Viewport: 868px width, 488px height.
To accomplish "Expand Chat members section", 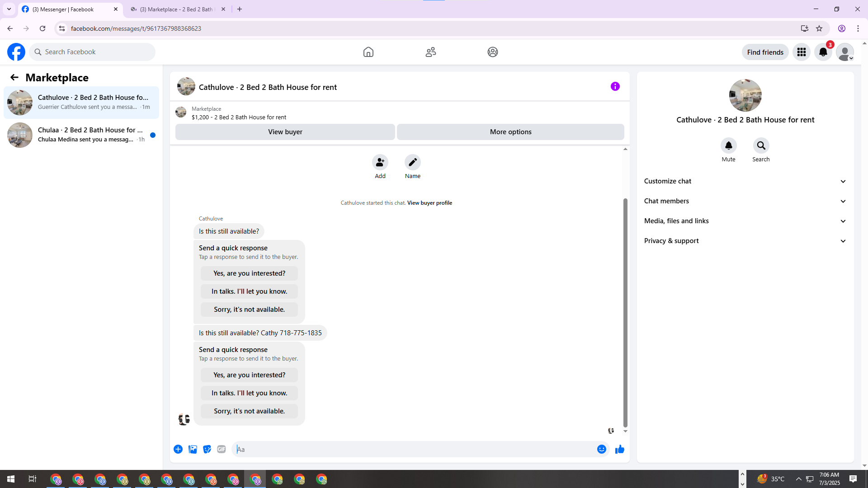I will click(745, 201).
